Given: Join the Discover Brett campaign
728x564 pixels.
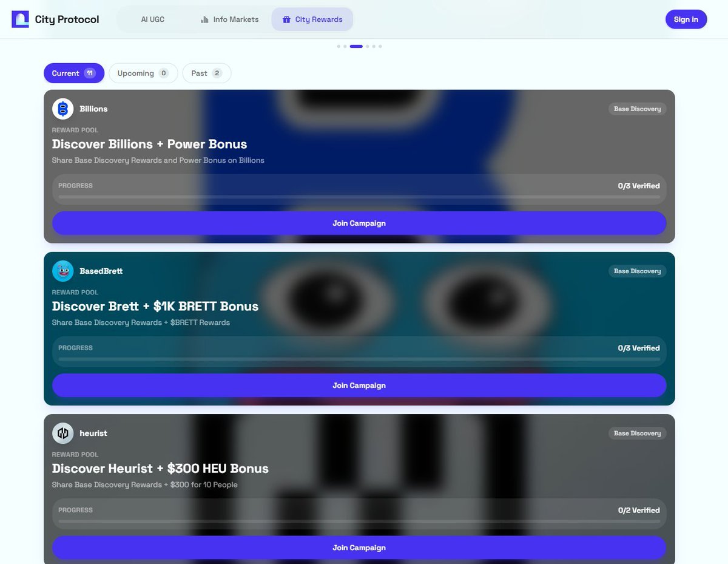Looking at the screenshot, I should 359,386.
